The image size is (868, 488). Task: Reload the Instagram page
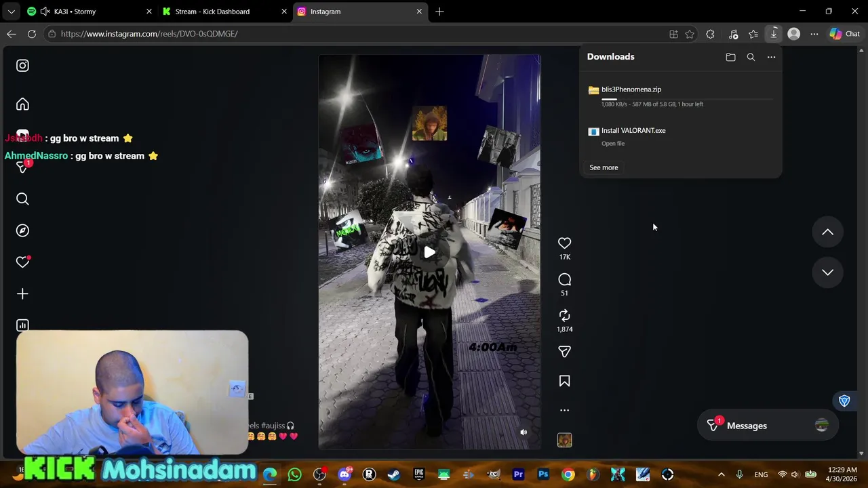[32, 34]
